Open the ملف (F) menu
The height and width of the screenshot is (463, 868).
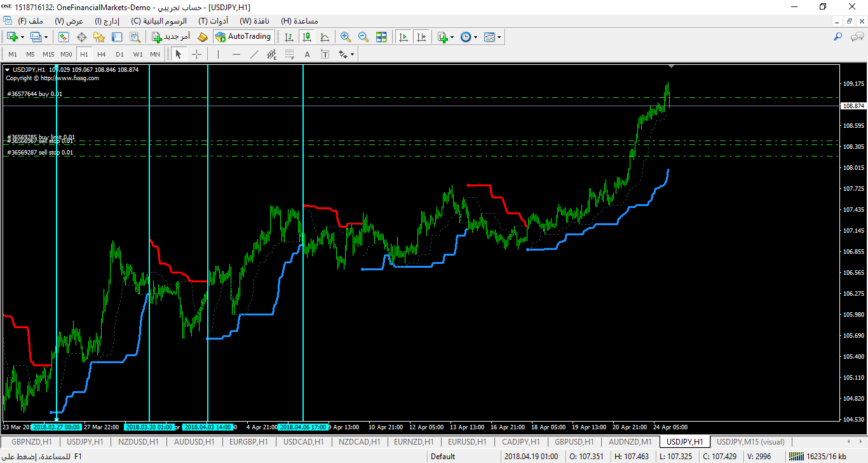pos(31,20)
